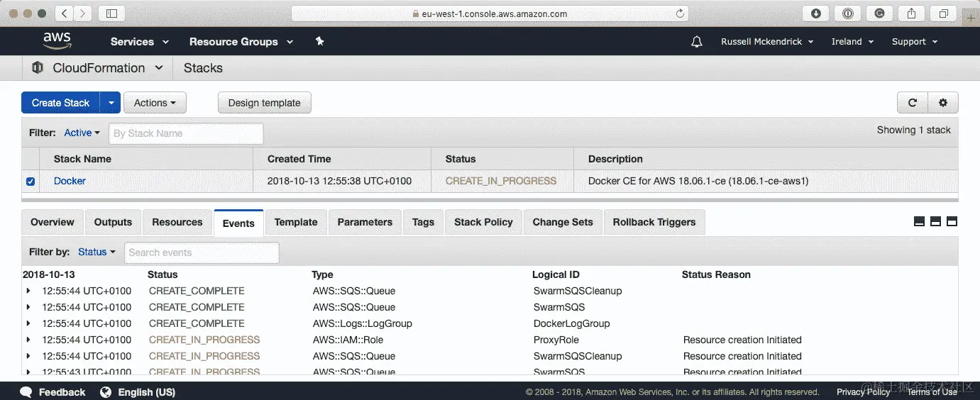The height and width of the screenshot is (400, 980).
Task: Open the stack list settings gear
Action: coord(943,103)
